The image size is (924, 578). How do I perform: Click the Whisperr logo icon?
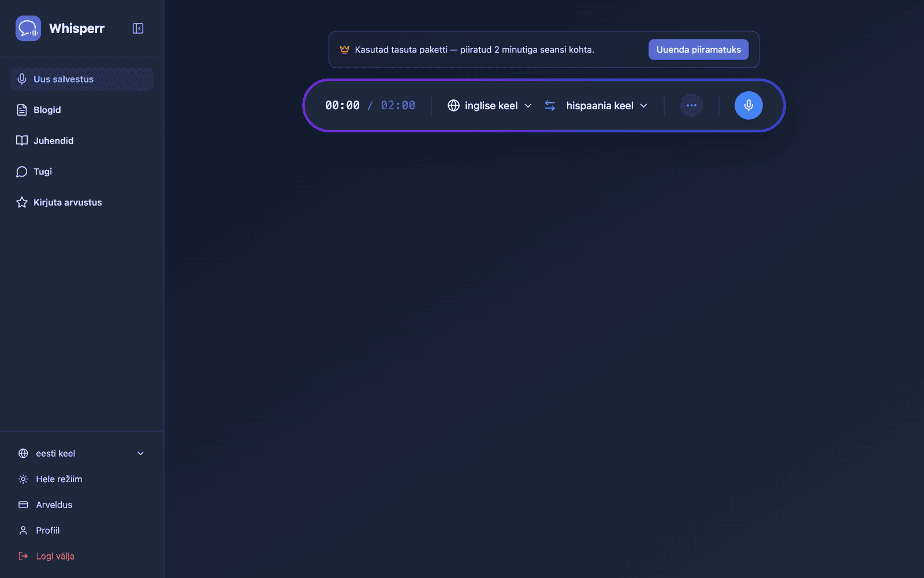pos(28,28)
